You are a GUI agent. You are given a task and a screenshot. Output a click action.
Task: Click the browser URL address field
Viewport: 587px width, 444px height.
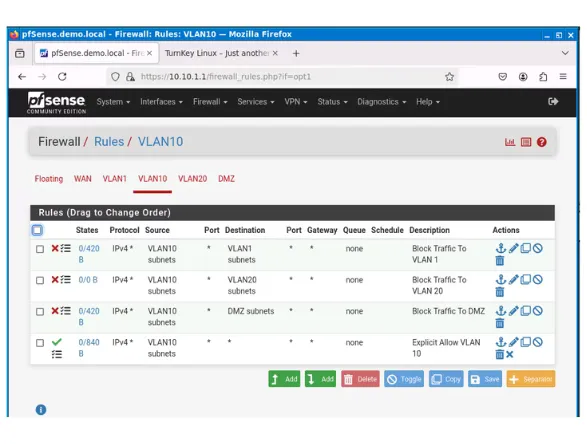click(281, 77)
